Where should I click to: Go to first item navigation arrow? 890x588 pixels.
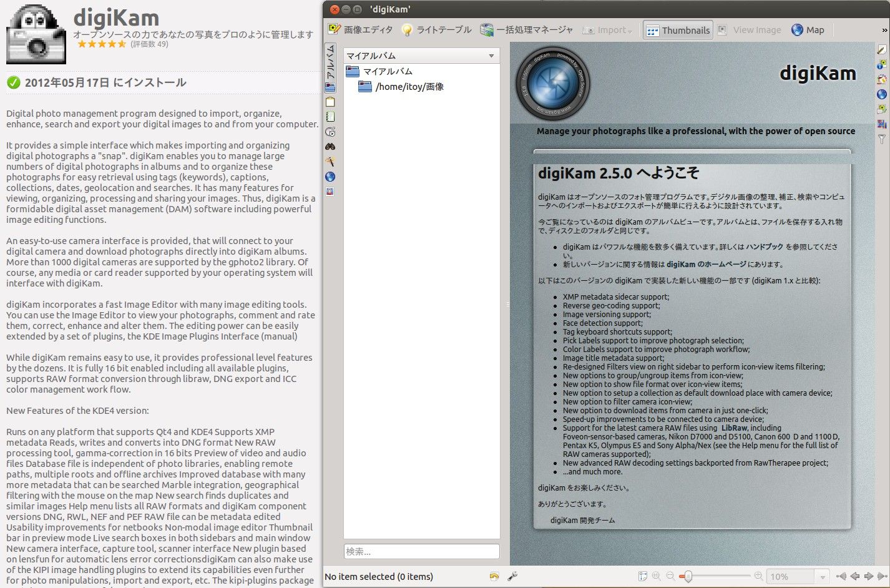tap(841, 577)
